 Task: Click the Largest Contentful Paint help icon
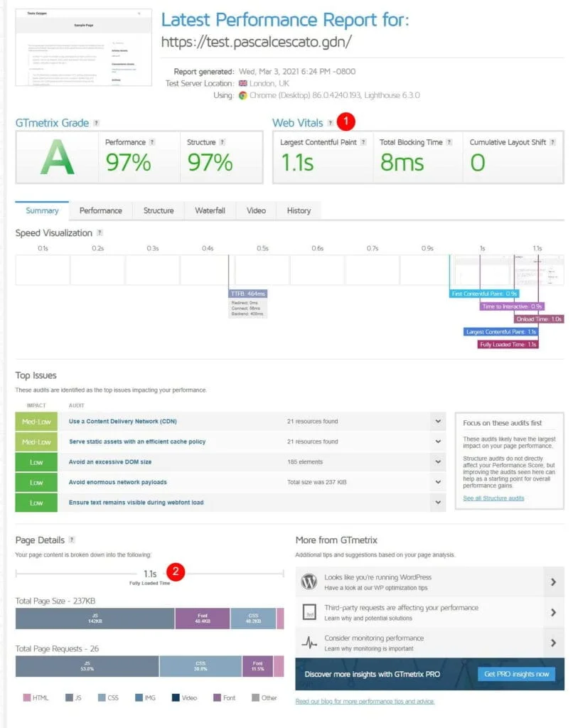[363, 142]
